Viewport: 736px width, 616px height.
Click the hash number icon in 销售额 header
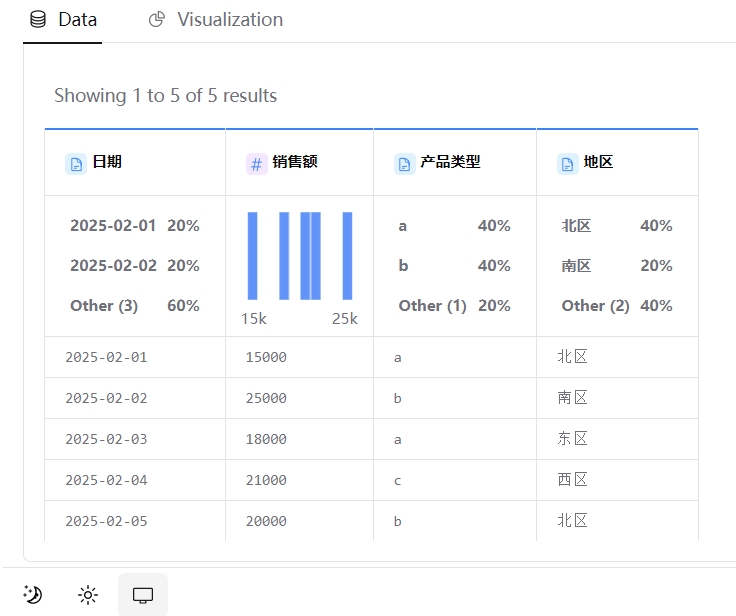coord(257,164)
